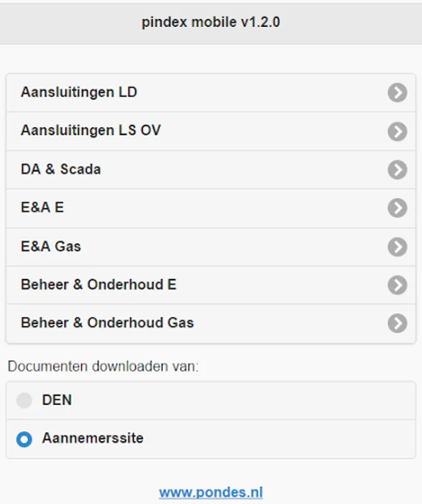Expand the E&A Gas list entry

51,246
